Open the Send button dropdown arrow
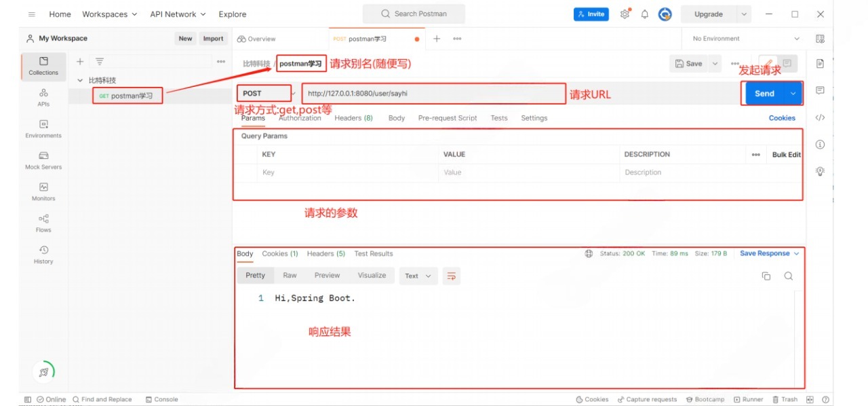The width and height of the screenshot is (868, 406). [793, 94]
